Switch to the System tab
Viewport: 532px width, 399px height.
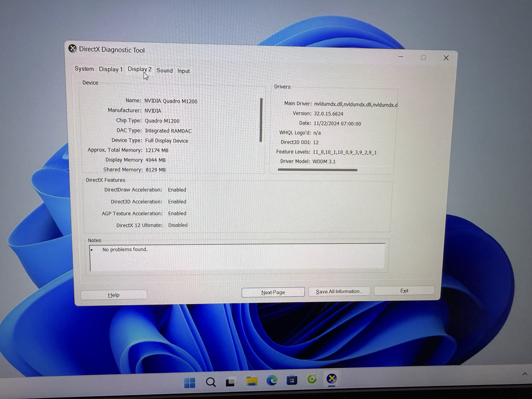84,69
